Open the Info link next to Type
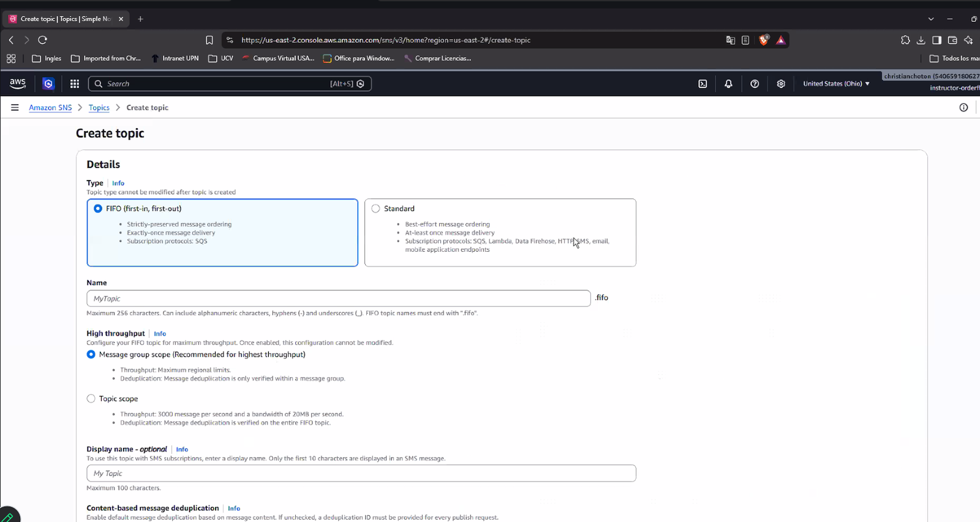Viewport: 980px width, 522px height. click(118, 183)
